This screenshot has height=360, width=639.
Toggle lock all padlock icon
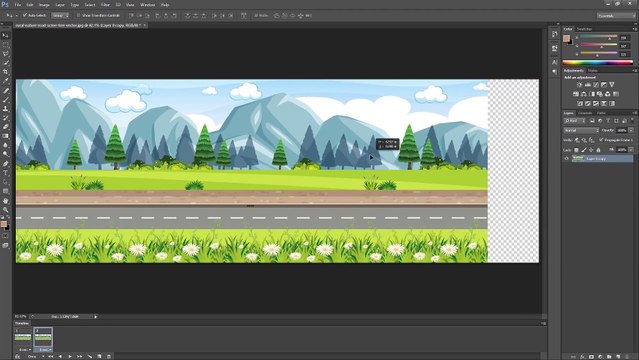598,150
